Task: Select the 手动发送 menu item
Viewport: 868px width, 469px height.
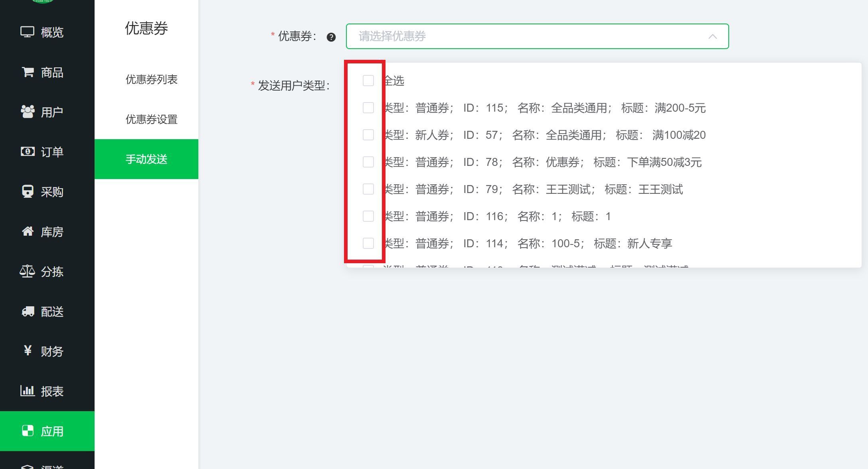Action: click(x=146, y=159)
